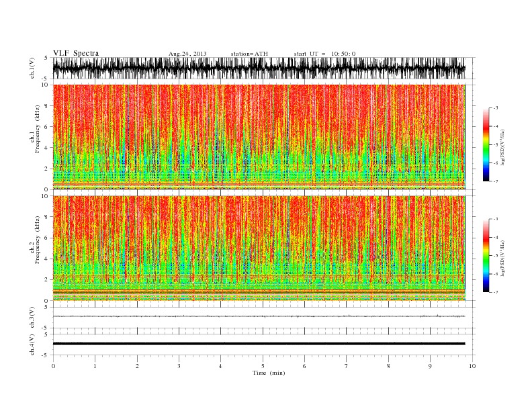Click the ch.1 spectrogram panel
Image resolution: width=532 pixels, height=411 pixels.
coord(259,137)
